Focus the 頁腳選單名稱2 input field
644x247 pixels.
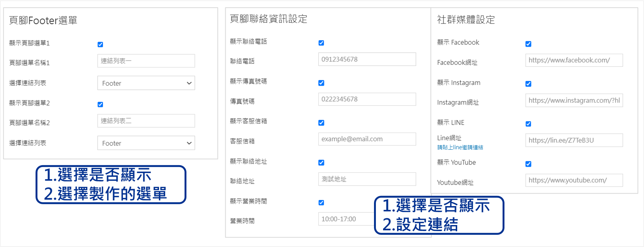click(x=146, y=121)
